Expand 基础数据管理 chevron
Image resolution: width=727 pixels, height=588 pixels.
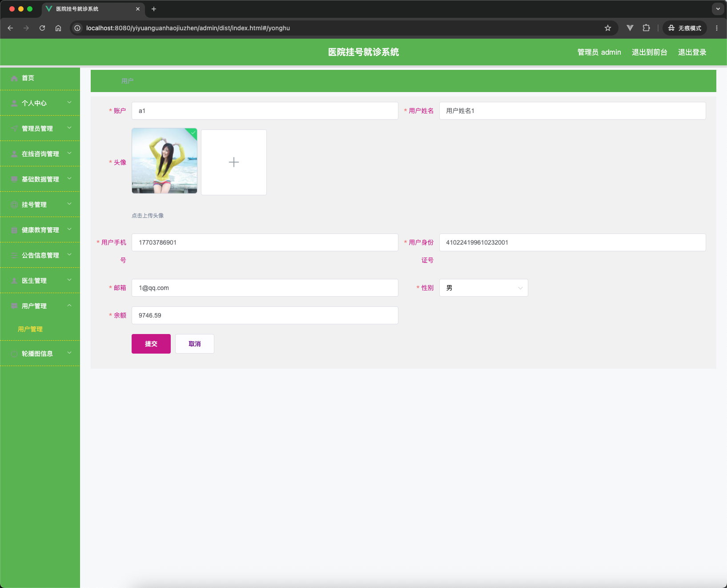pyautogui.click(x=69, y=178)
